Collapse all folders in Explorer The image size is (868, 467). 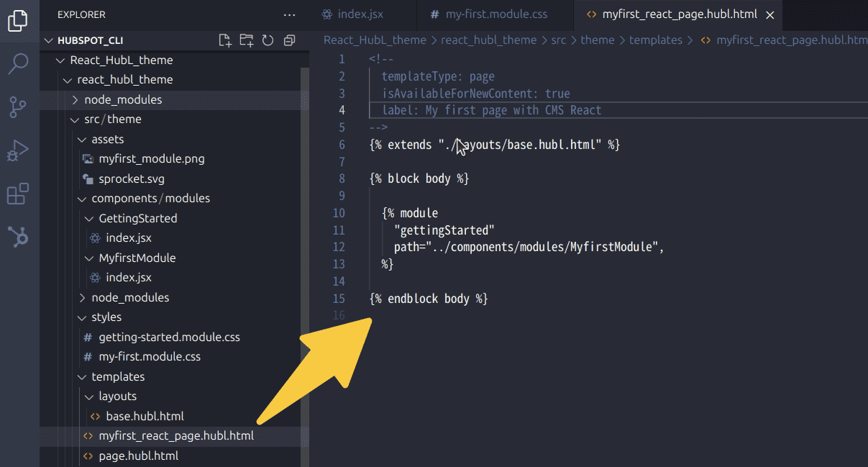(x=289, y=40)
